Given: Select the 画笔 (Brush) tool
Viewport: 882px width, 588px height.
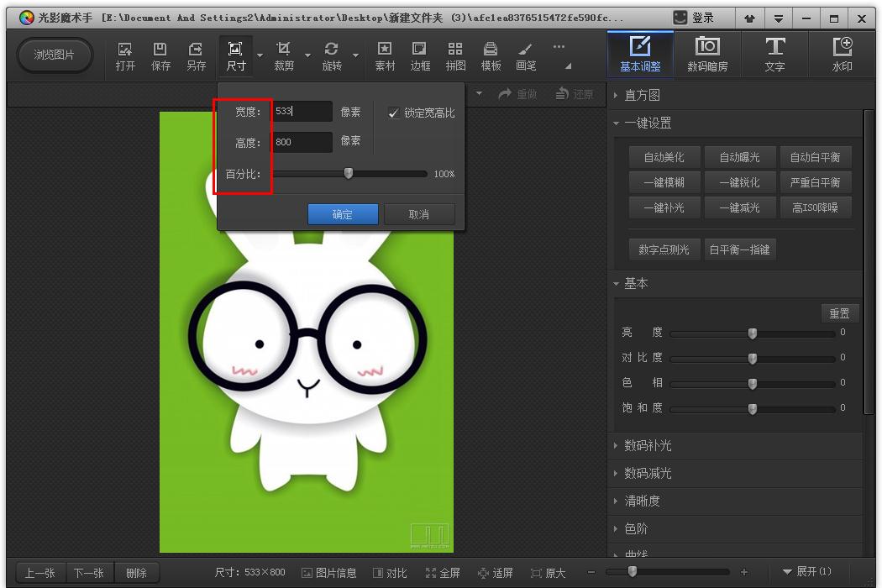Looking at the screenshot, I should tap(526, 55).
